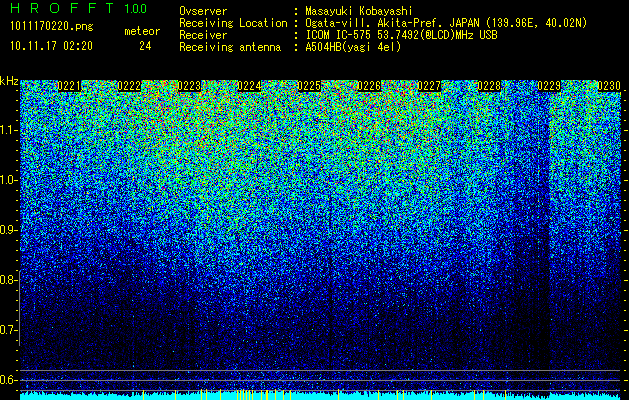Click the Ovserver label
Image resolution: width=629 pixels, height=400 pixels.
click(x=203, y=11)
